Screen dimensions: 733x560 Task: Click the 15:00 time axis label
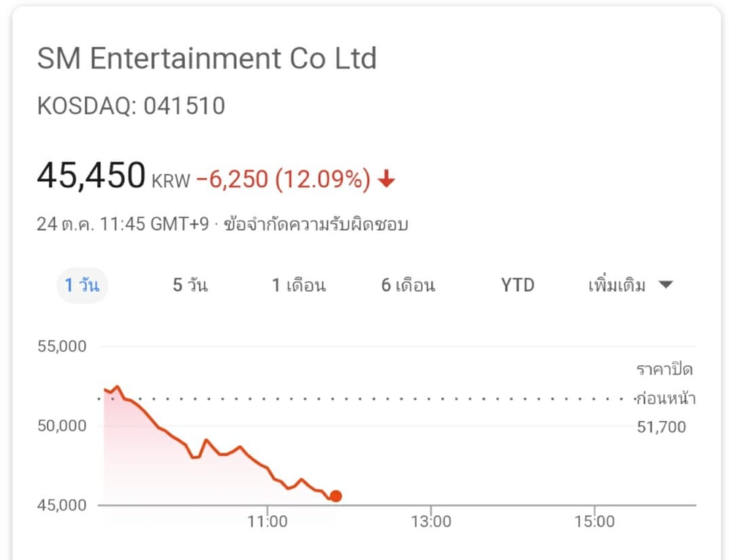595,522
